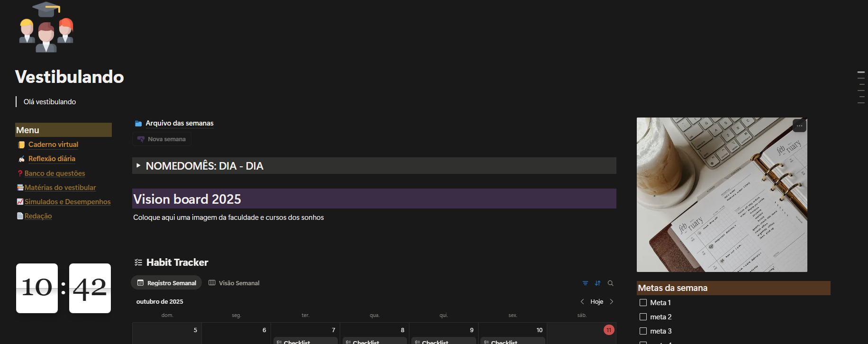The image size is (868, 344).
Task: Click the graduation students page icon
Action: coord(46,27)
